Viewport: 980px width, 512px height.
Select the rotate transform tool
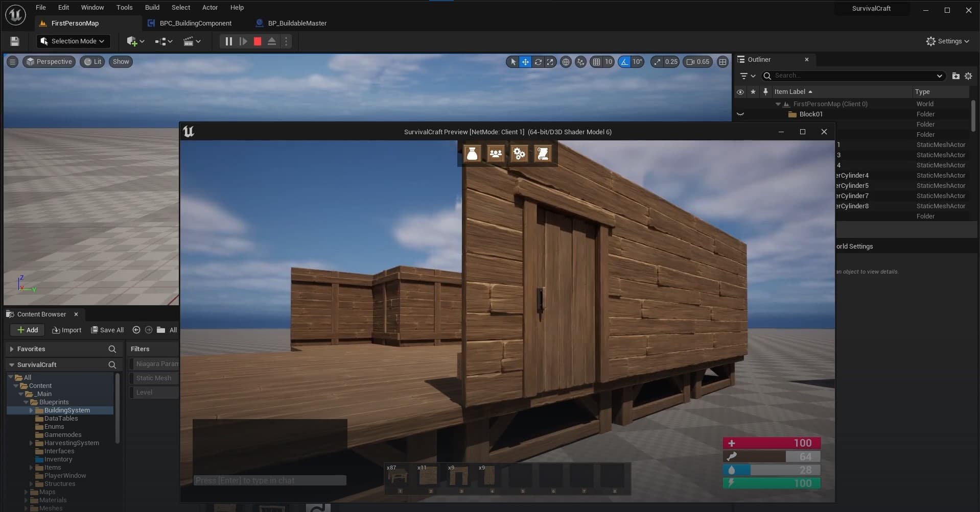[538, 62]
